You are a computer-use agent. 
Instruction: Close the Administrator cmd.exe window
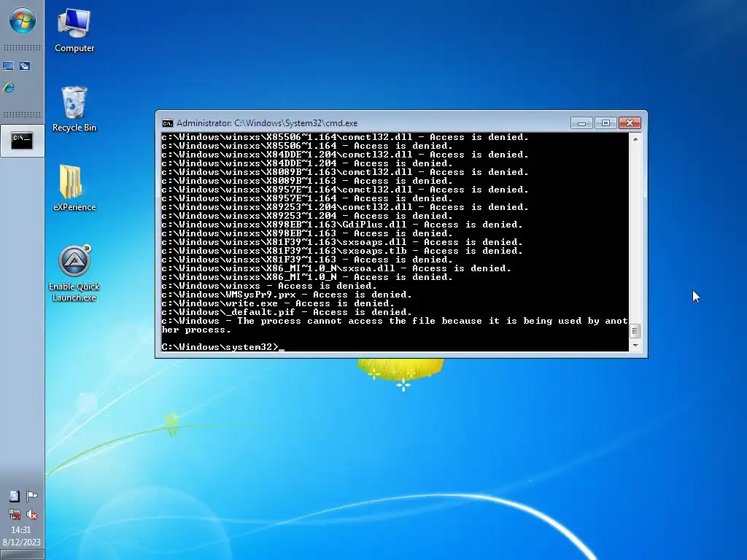pos(630,123)
